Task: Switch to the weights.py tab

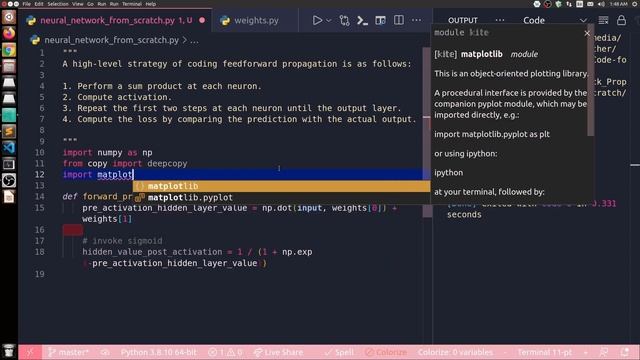Action: (x=256, y=20)
